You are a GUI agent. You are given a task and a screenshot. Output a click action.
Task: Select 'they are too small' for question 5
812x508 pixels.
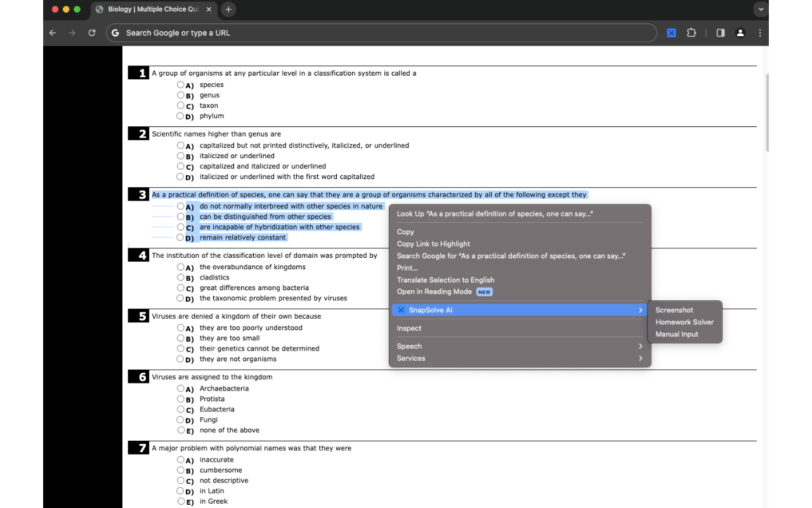(x=181, y=338)
